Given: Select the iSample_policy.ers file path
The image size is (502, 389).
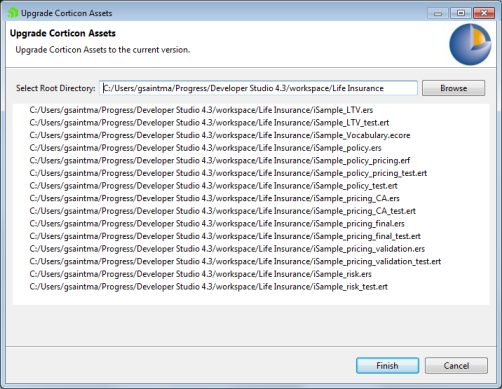Looking at the screenshot, I should tap(205, 148).
